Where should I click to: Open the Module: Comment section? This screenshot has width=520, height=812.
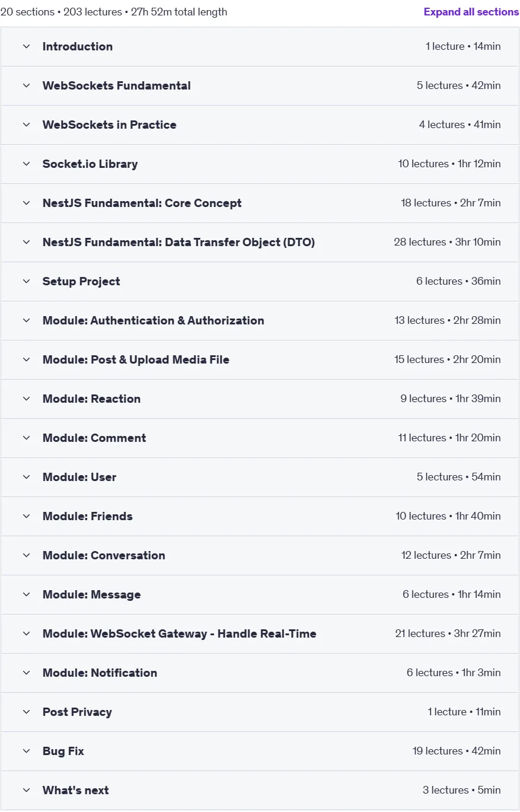tap(260, 438)
